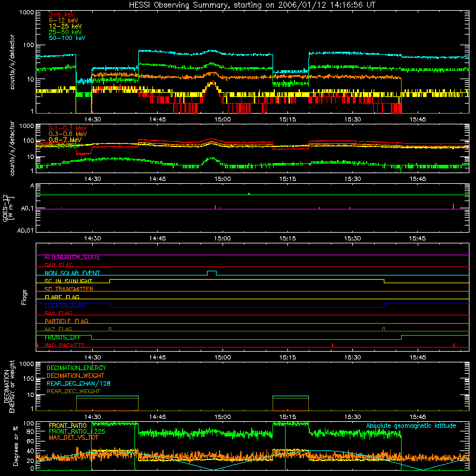Click the 14:45 tick under the MeV panel
The image size is (476, 476).
pos(157,179)
